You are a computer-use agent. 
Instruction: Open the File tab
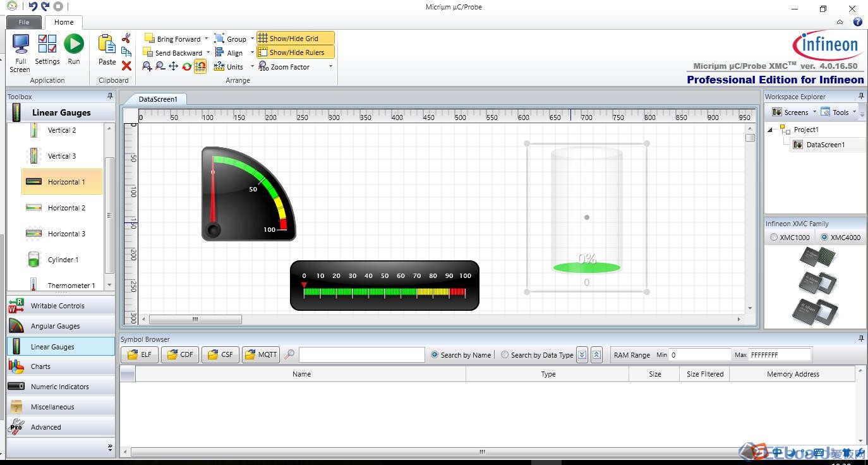tap(23, 22)
